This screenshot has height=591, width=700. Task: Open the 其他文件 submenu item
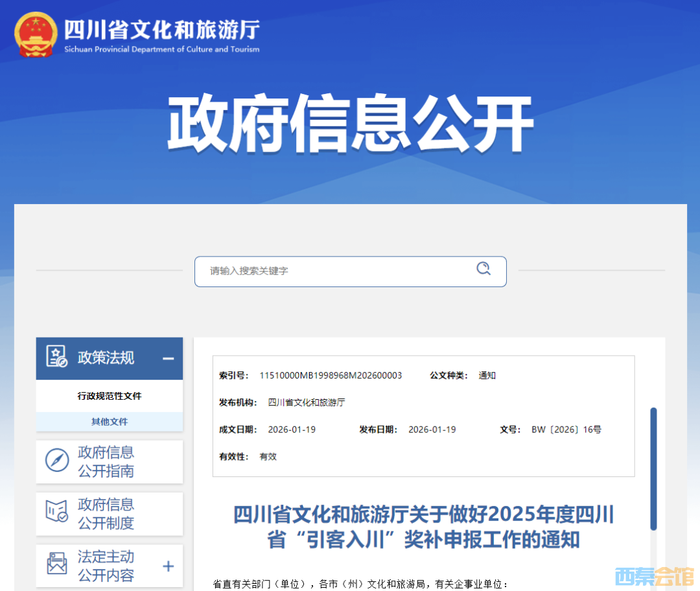[110, 422]
